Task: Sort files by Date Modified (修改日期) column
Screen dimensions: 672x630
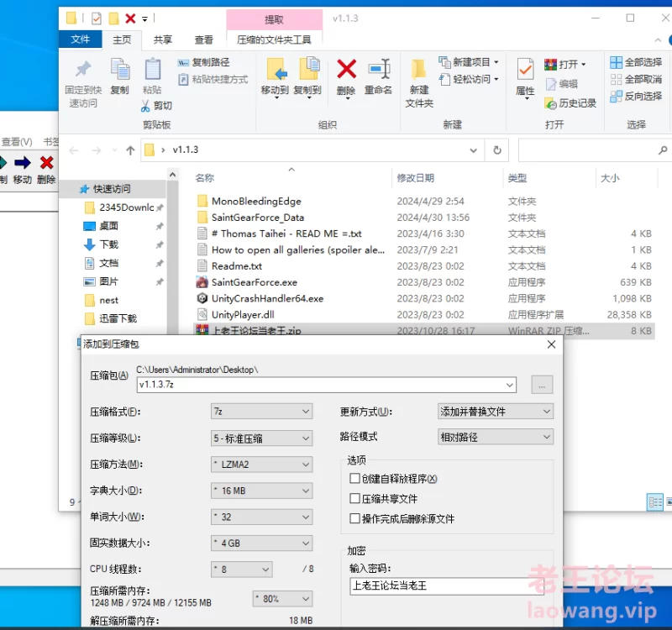Action: coord(415,178)
